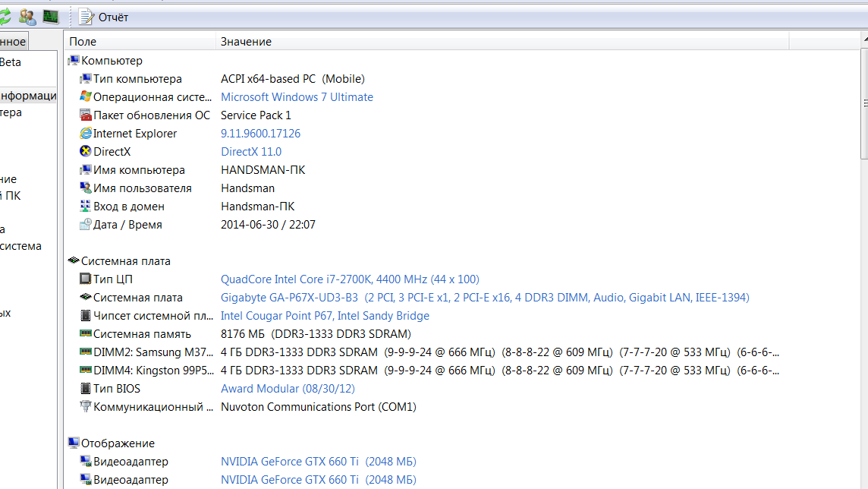Select the Отображение group label

118,443
